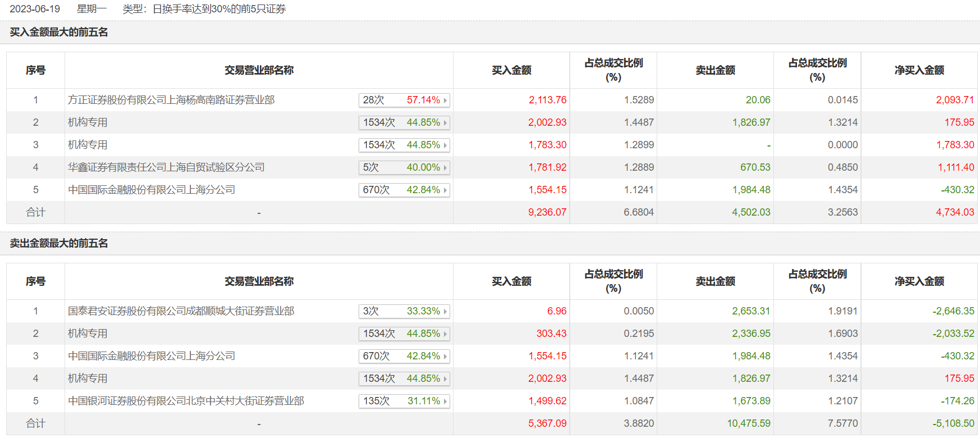The image size is (980, 438).
Task: Click 交易营业部名称 header in sell table
Action: (x=259, y=281)
